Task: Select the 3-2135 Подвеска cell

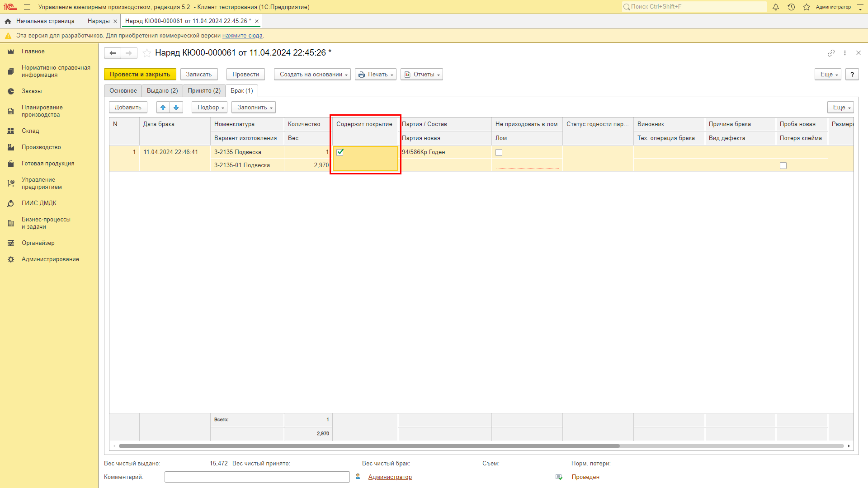Action: coord(247,152)
